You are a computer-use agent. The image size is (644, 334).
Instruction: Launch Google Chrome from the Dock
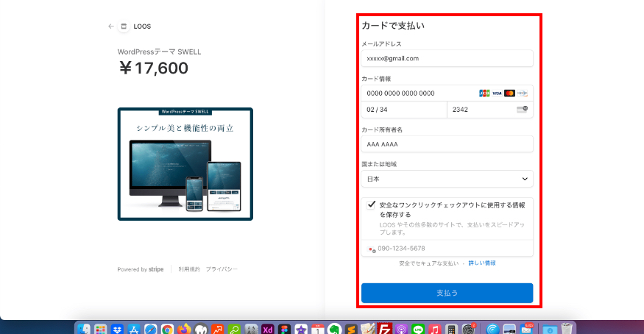[167, 329]
